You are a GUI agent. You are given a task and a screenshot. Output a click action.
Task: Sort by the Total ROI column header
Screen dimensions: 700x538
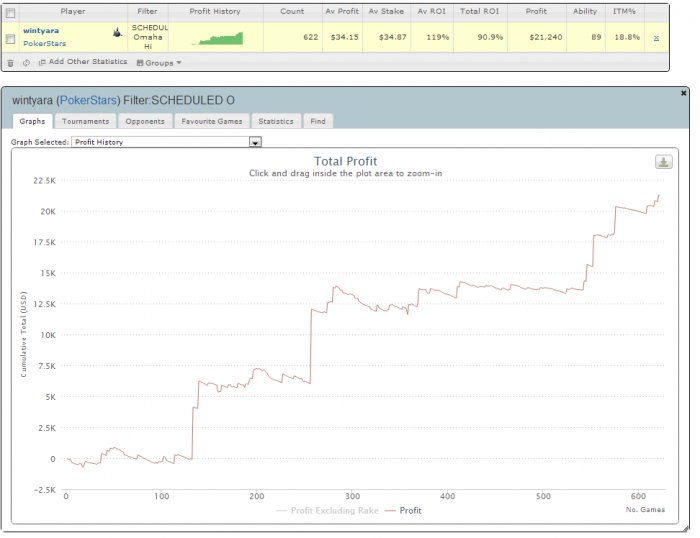click(479, 12)
